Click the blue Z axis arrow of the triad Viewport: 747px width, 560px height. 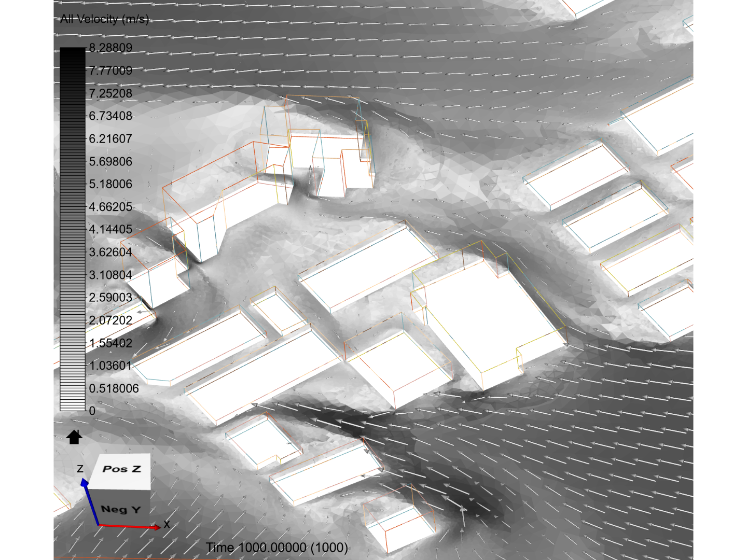click(90, 502)
